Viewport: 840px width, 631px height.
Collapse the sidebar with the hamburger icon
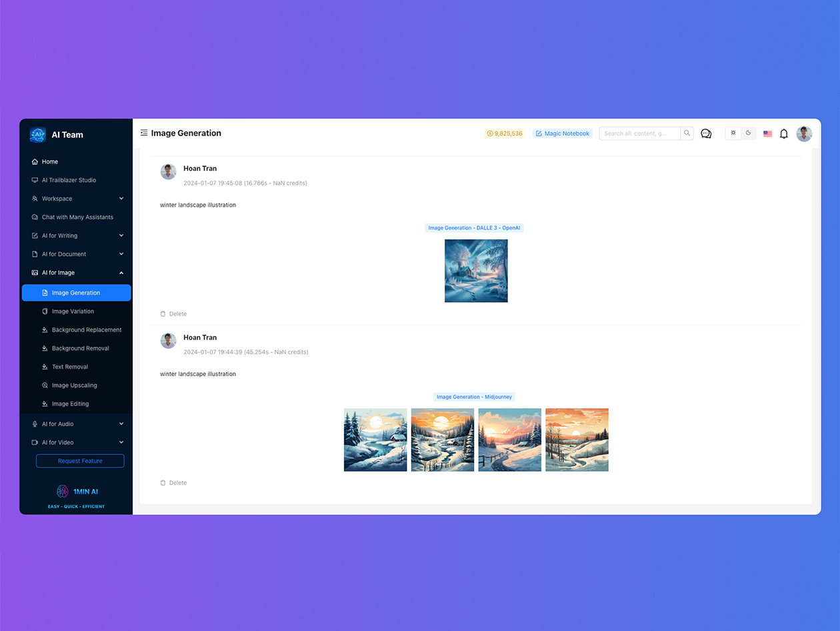[x=144, y=133]
